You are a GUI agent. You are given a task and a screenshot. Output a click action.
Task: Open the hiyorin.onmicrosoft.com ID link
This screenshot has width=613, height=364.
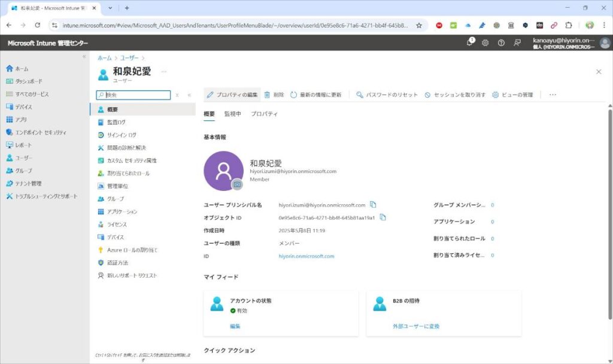pos(306,256)
